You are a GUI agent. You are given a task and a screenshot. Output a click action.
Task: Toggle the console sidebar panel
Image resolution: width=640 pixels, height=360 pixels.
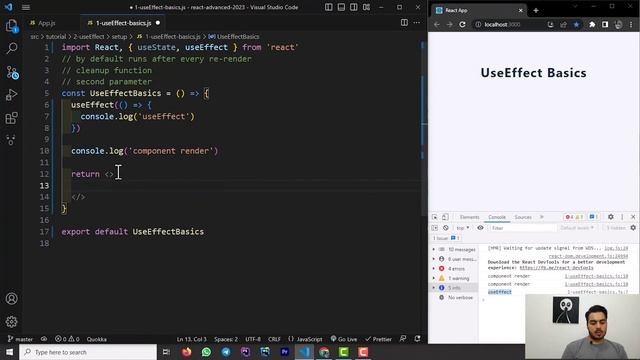click(435, 228)
